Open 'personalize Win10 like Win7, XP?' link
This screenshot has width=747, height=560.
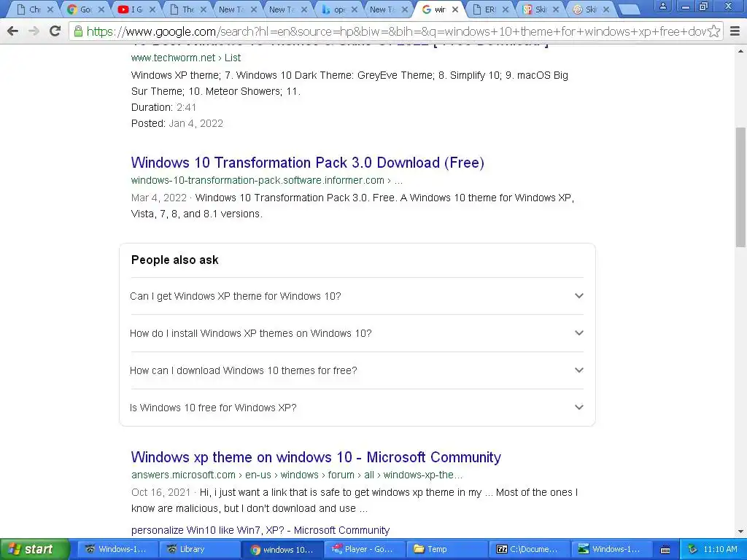tap(260, 530)
